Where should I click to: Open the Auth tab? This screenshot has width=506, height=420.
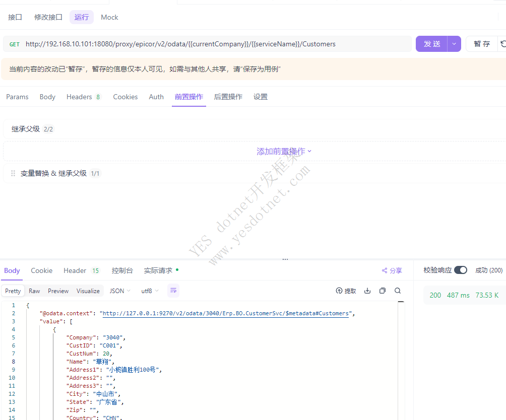156,97
